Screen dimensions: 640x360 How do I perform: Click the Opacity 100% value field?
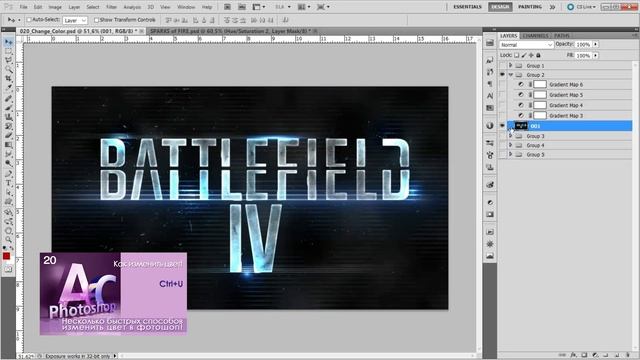583,44
